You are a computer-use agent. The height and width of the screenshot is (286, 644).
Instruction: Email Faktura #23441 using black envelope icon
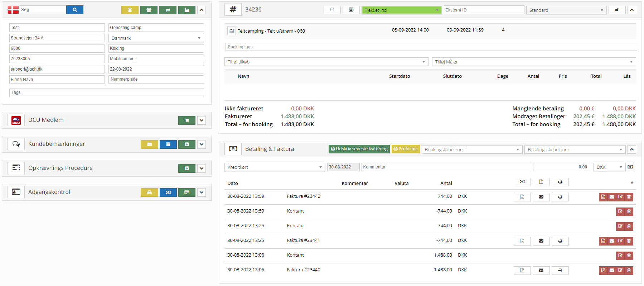pos(541,241)
